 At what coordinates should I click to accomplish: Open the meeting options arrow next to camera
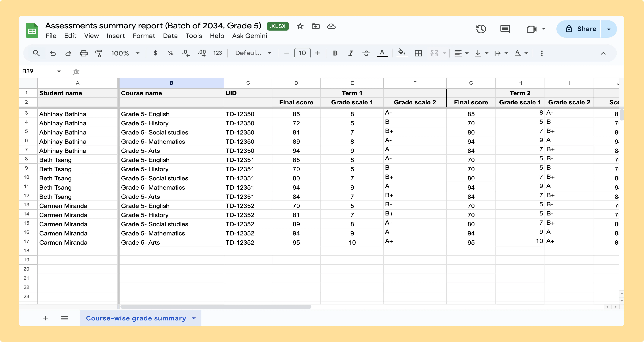coord(544,29)
